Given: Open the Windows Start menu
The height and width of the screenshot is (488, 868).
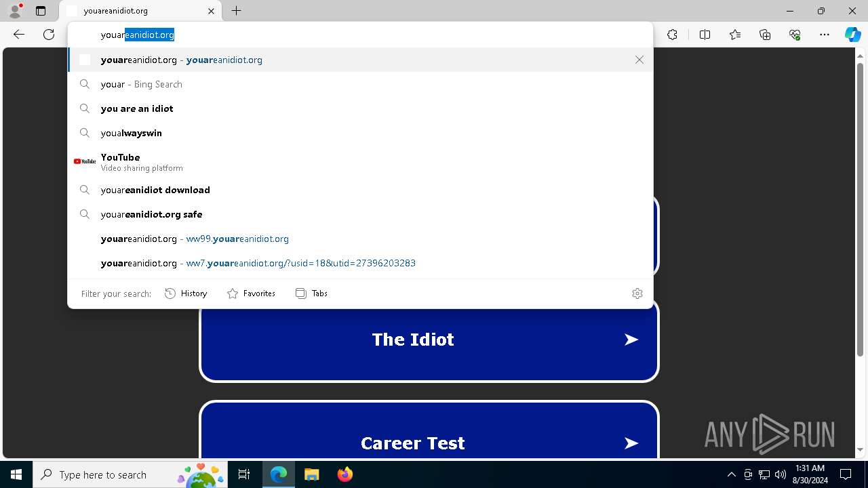Looking at the screenshot, I should coord(16,474).
